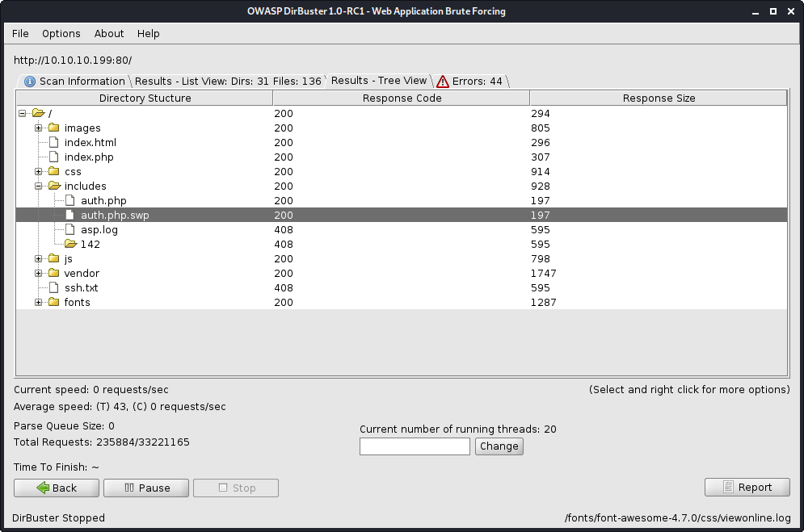Expand the fonts directory node

coord(38,302)
